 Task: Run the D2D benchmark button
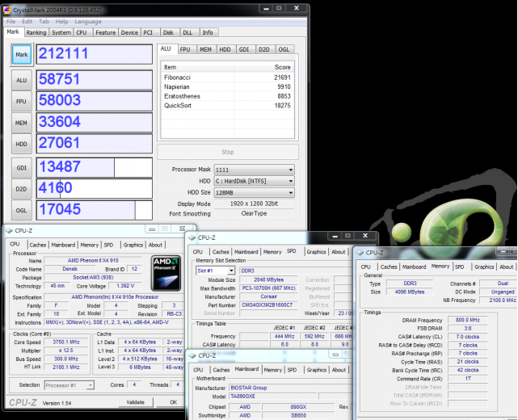point(22,189)
